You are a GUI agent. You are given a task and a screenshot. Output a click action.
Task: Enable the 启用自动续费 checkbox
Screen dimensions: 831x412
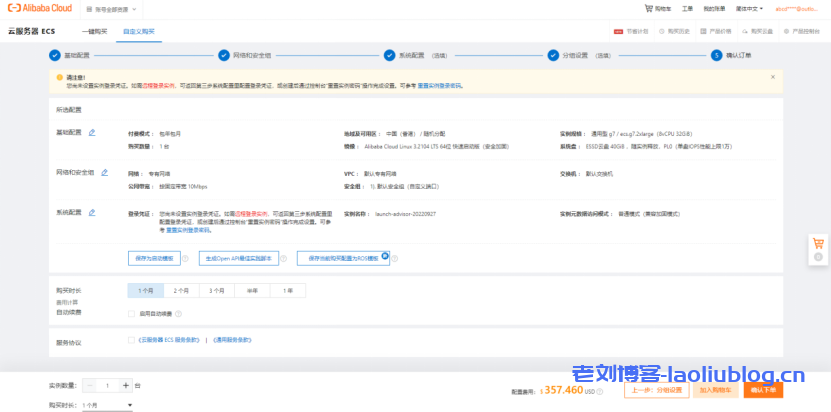pos(131,313)
